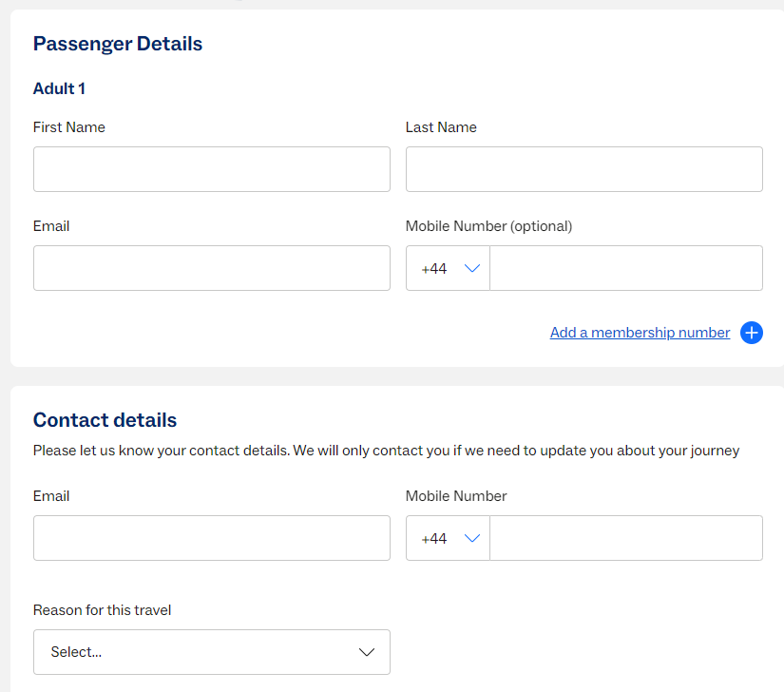This screenshot has height=692, width=784.
Task: Open passenger mobile country code dropdown
Action: pos(448,268)
